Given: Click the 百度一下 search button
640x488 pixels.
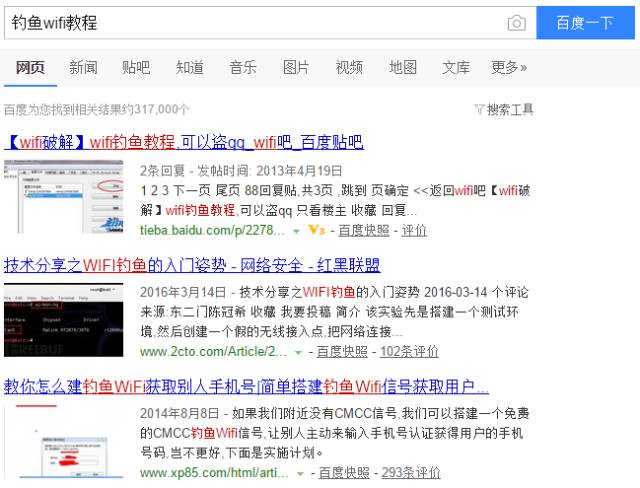Looking at the screenshot, I should 585,23.
